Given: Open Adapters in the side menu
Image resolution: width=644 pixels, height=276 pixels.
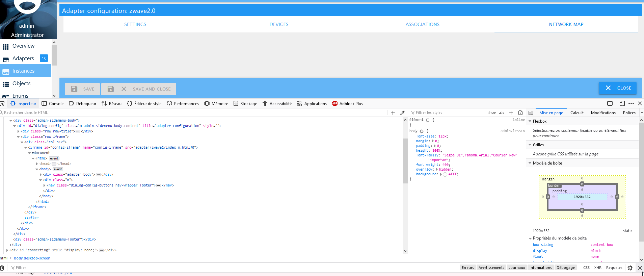Looking at the screenshot, I should click(26, 58).
